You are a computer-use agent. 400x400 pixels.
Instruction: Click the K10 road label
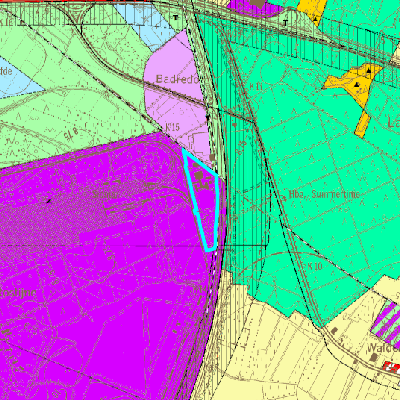(x=315, y=266)
